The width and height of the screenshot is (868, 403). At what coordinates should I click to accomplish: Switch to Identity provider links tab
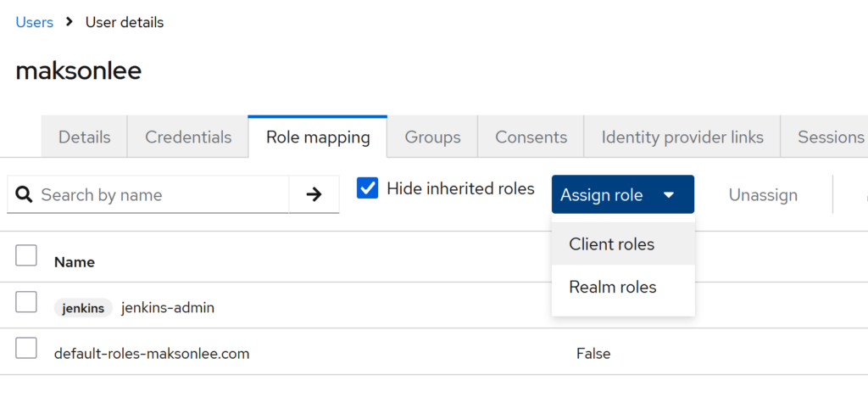[x=682, y=137]
